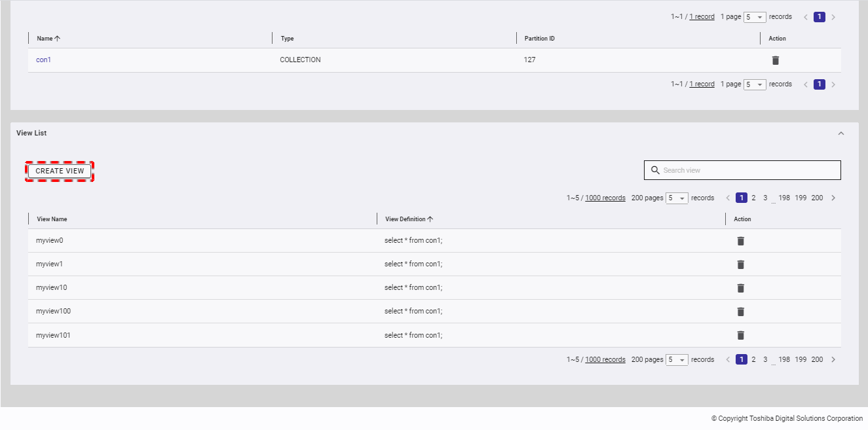Click the CREATE VIEW button

pyautogui.click(x=60, y=171)
